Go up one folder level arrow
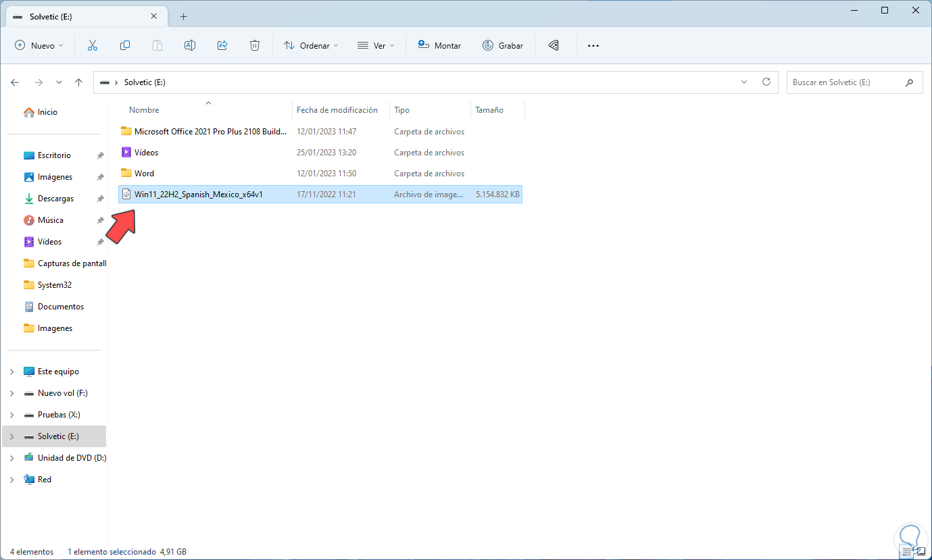This screenshot has height=560, width=932. [78, 82]
